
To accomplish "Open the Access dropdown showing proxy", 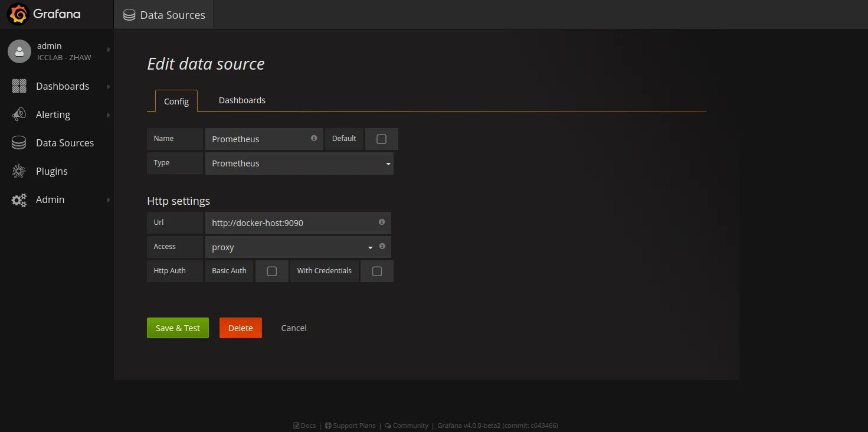I will point(290,247).
